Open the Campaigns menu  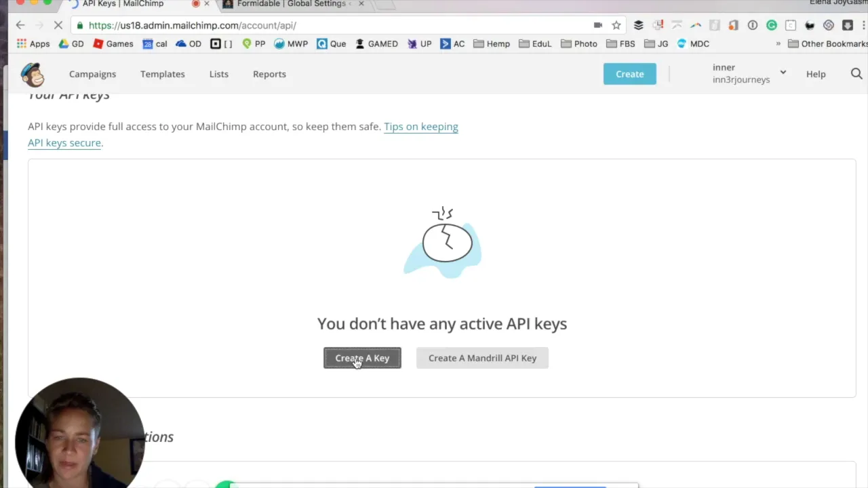tap(92, 74)
